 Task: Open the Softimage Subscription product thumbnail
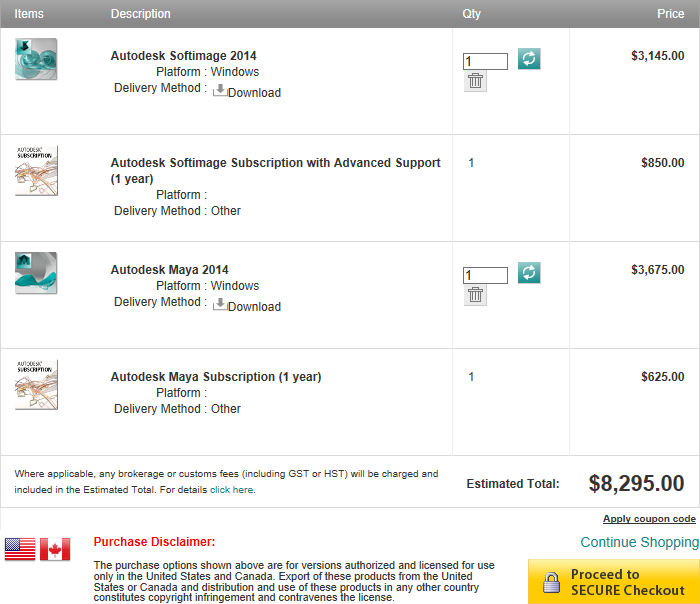[37, 170]
